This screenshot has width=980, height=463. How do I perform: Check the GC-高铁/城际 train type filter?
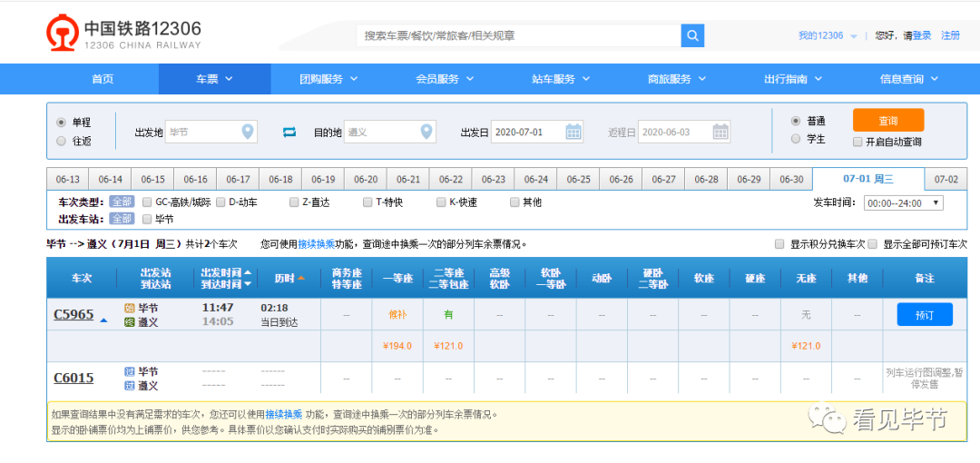[x=148, y=202]
